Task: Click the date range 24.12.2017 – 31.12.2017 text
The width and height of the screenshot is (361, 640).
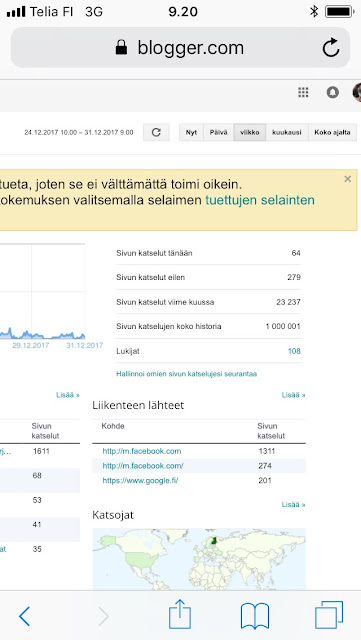Action: click(79, 132)
